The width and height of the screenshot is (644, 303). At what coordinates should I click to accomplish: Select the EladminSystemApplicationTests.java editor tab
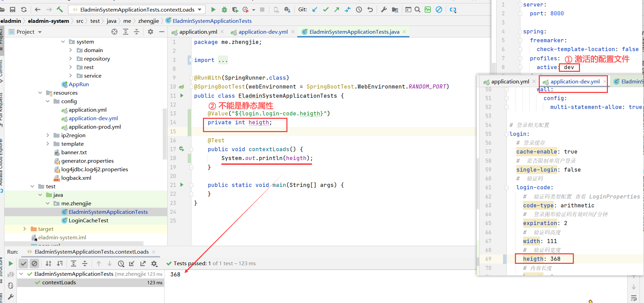click(x=354, y=32)
